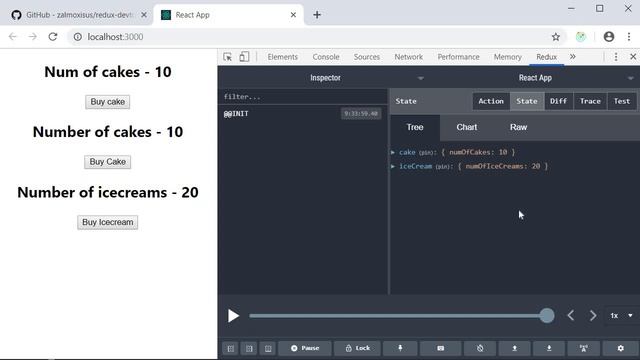Step to the next action with right arrow

coord(593,316)
